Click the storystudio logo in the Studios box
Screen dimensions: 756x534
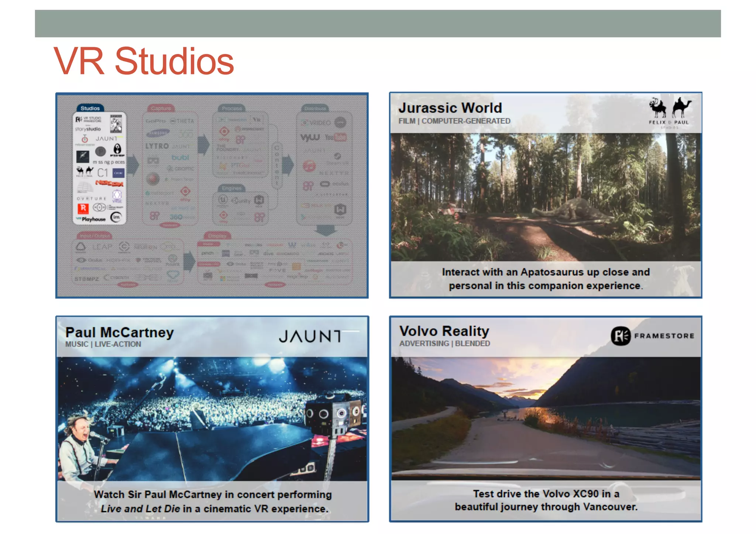(88, 129)
